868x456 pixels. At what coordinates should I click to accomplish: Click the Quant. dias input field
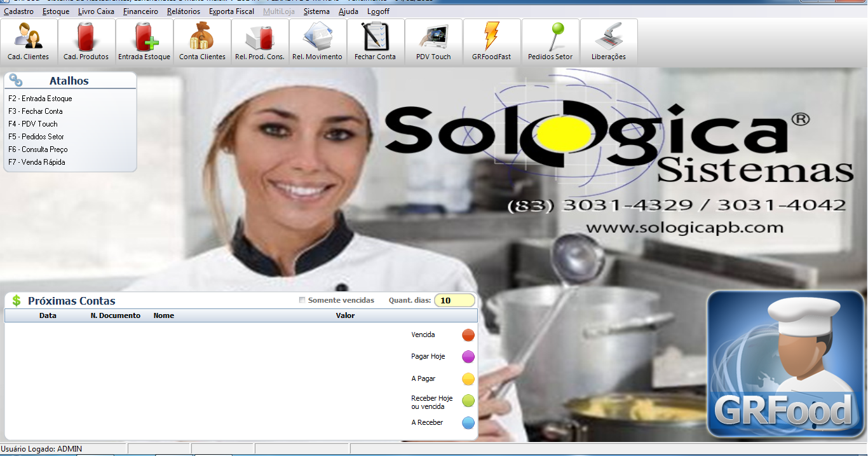click(454, 301)
